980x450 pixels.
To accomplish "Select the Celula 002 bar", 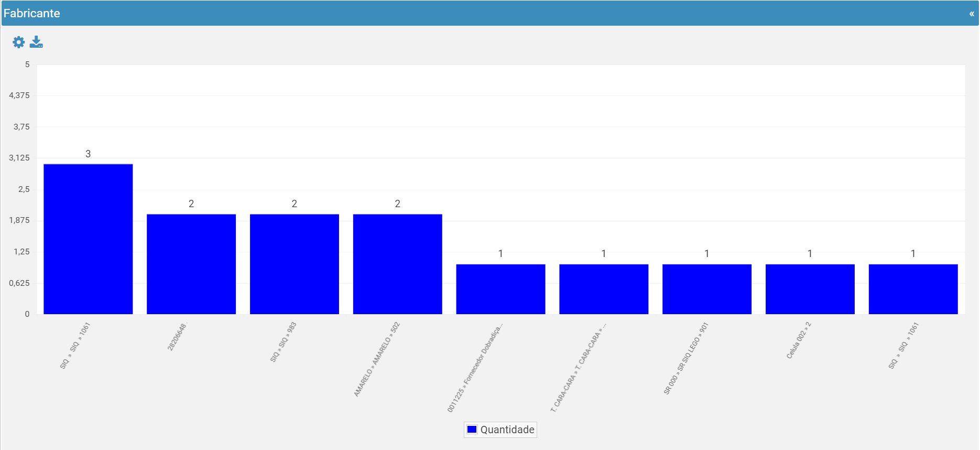I will point(810,289).
